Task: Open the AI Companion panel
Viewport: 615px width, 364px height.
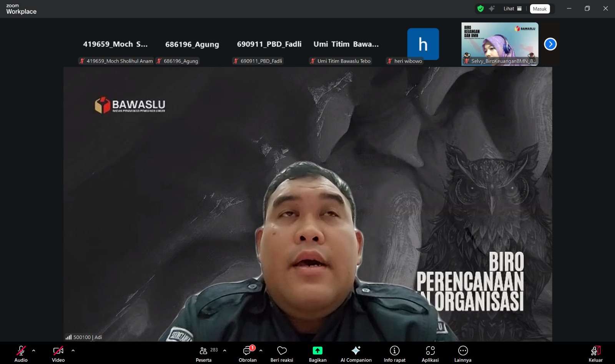Action: (356, 353)
